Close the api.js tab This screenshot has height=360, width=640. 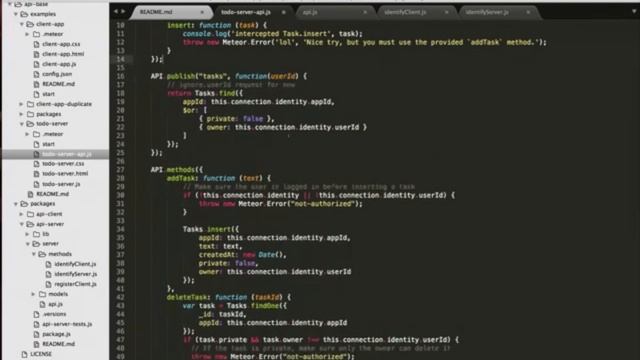tap(365, 12)
